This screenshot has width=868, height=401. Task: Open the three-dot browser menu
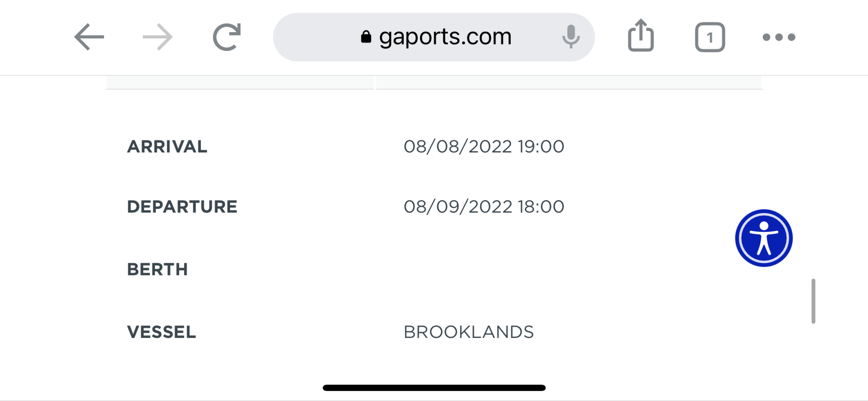pos(779,37)
